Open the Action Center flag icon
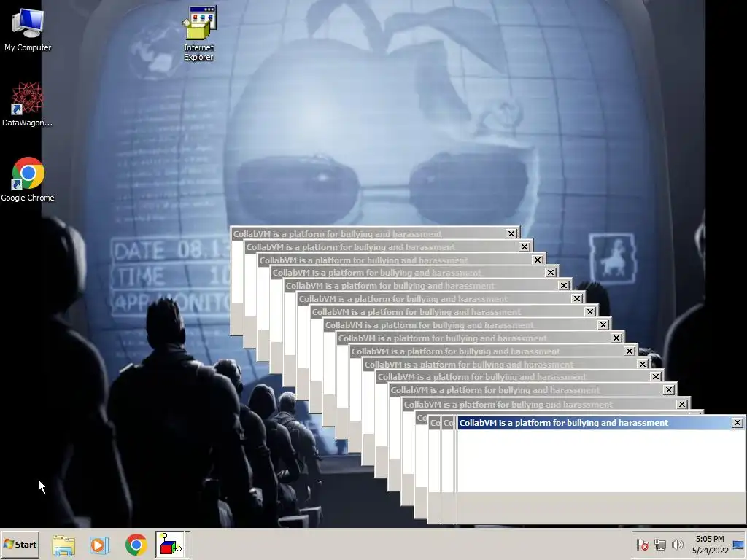Screen dimensions: 747x560 [643, 545]
